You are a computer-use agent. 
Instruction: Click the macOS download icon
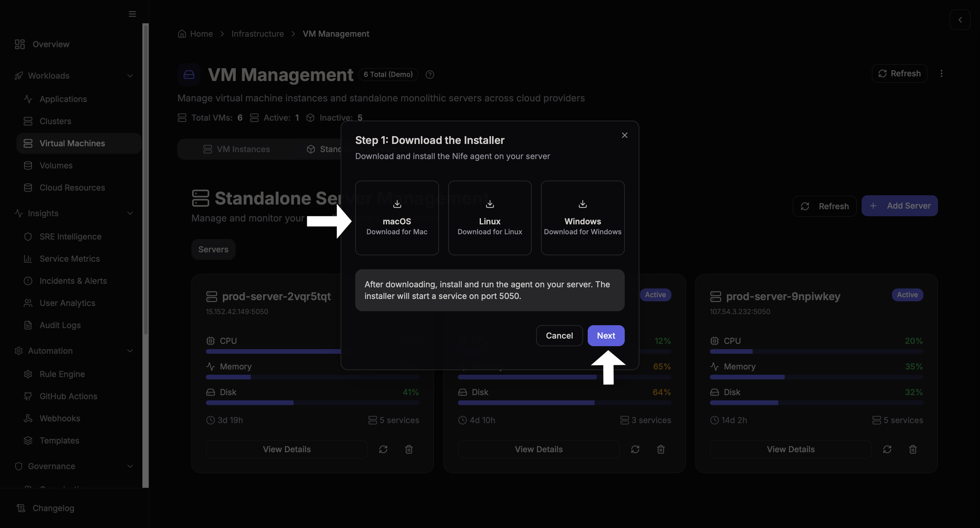point(397,204)
